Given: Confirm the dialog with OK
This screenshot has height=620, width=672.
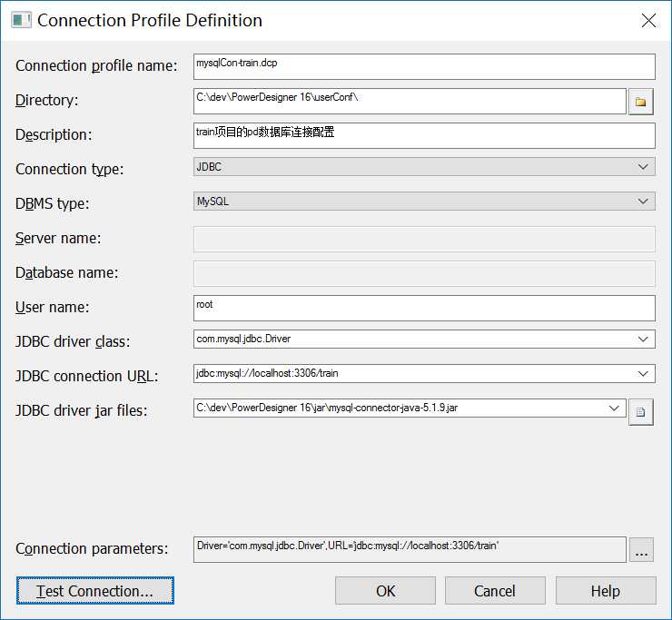Looking at the screenshot, I should pos(385,590).
